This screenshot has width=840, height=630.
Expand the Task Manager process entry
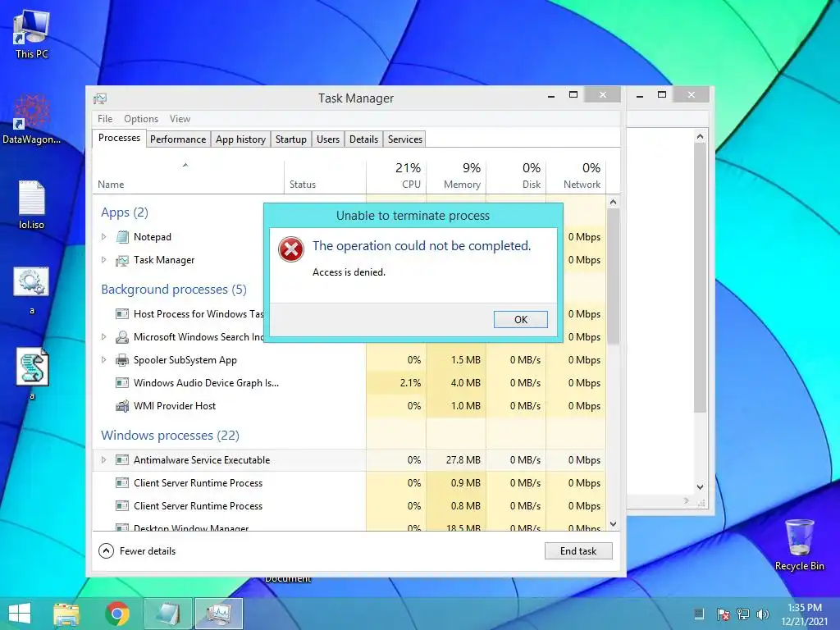[x=104, y=260]
